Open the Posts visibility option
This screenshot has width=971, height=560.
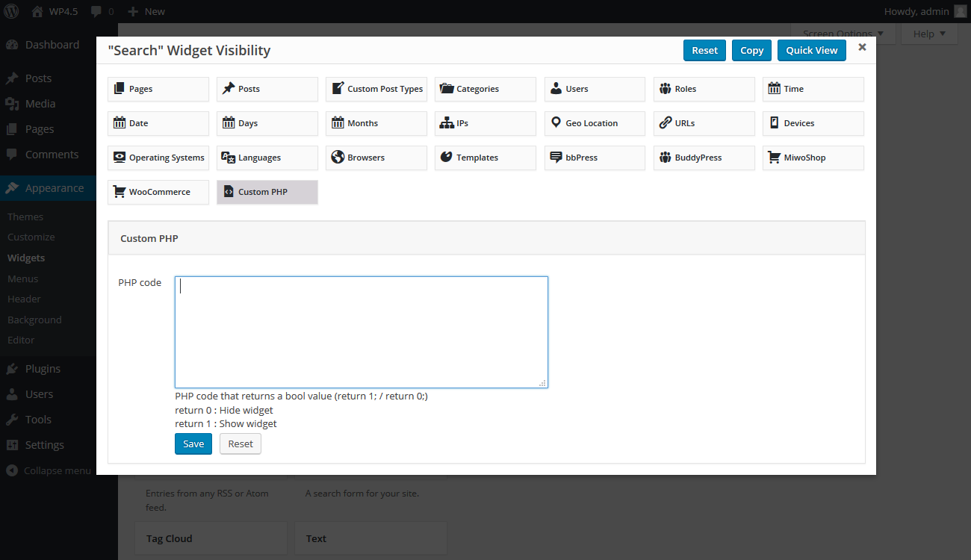(x=267, y=89)
